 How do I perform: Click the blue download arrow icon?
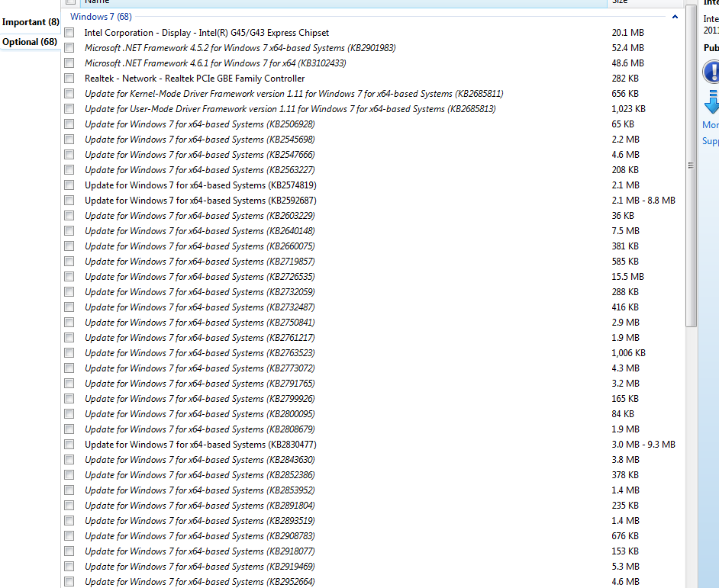711,101
